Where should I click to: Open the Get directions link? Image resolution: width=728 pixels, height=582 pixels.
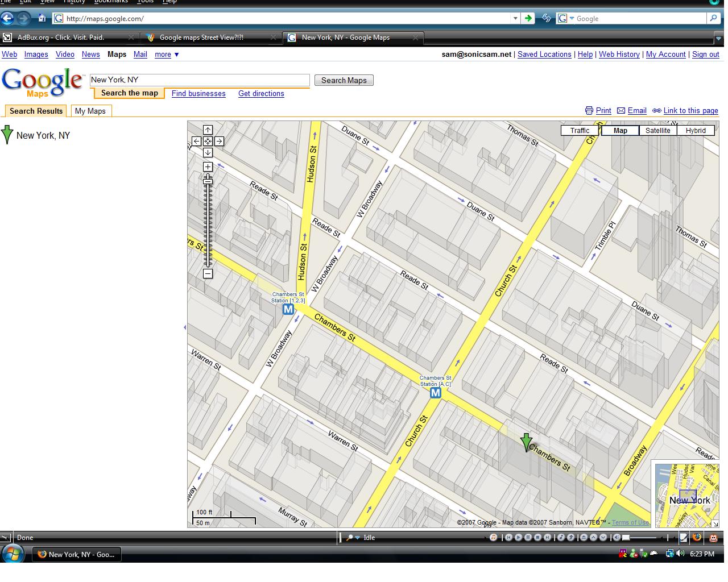[261, 94]
